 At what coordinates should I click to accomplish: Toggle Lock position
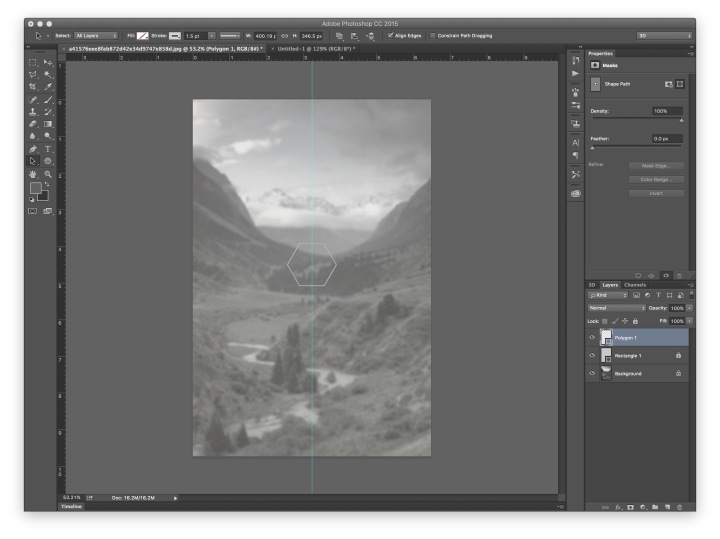(x=625, y=321)
